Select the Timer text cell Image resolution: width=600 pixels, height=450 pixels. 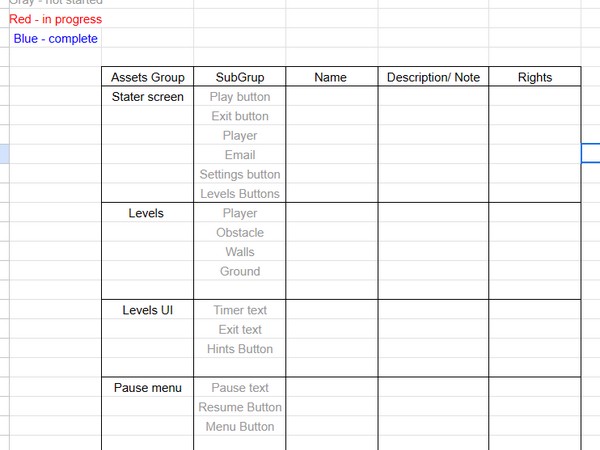coord(240,310)
